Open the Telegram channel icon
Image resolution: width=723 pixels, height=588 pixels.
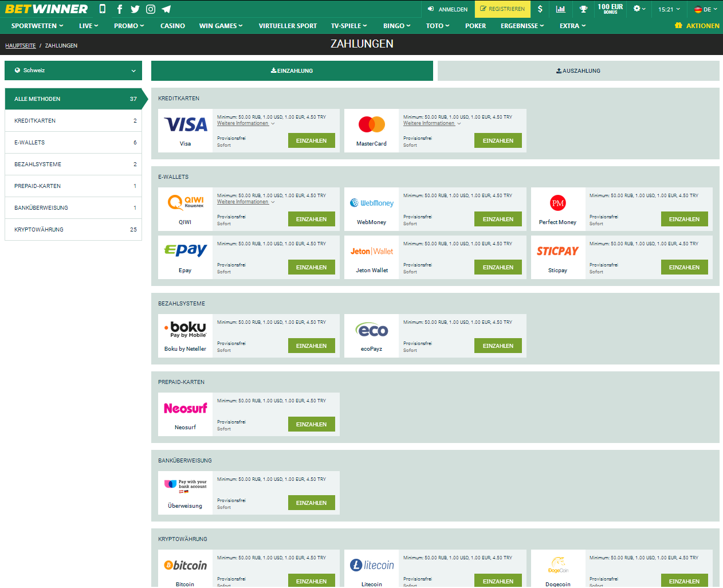(166, 9)
